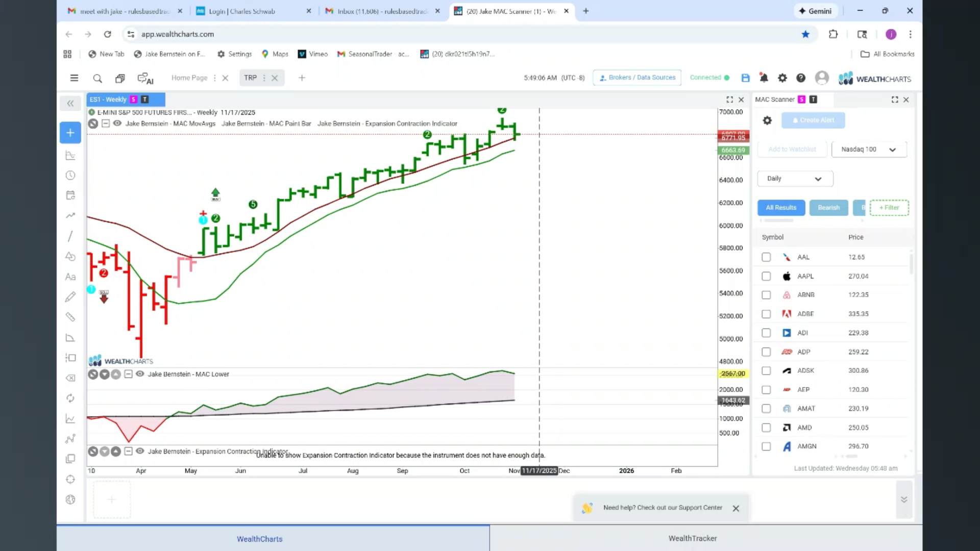This screenshot has height=551, width=980.
Task: Open the Home Page tab options menu
Action: (x=214, y=78)
